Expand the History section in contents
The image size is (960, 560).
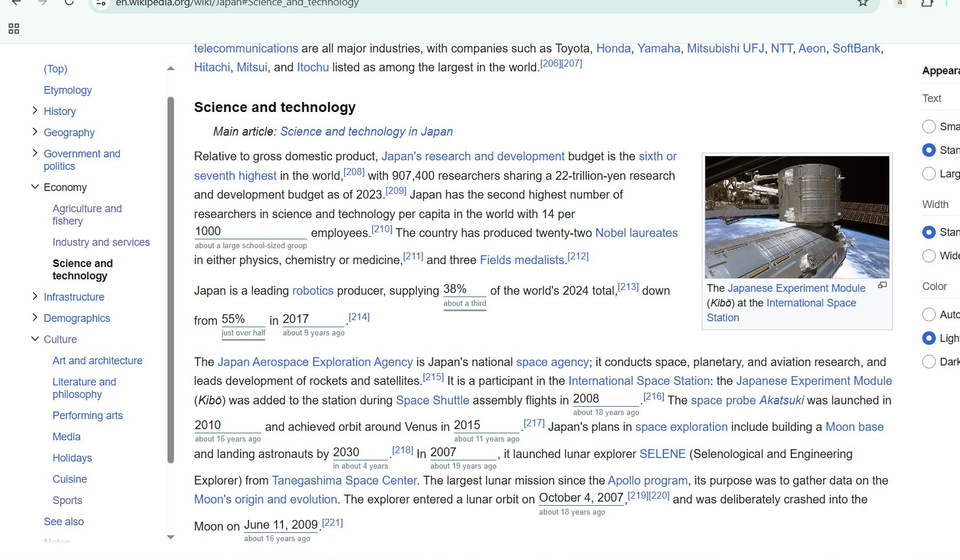click(35, 110)
